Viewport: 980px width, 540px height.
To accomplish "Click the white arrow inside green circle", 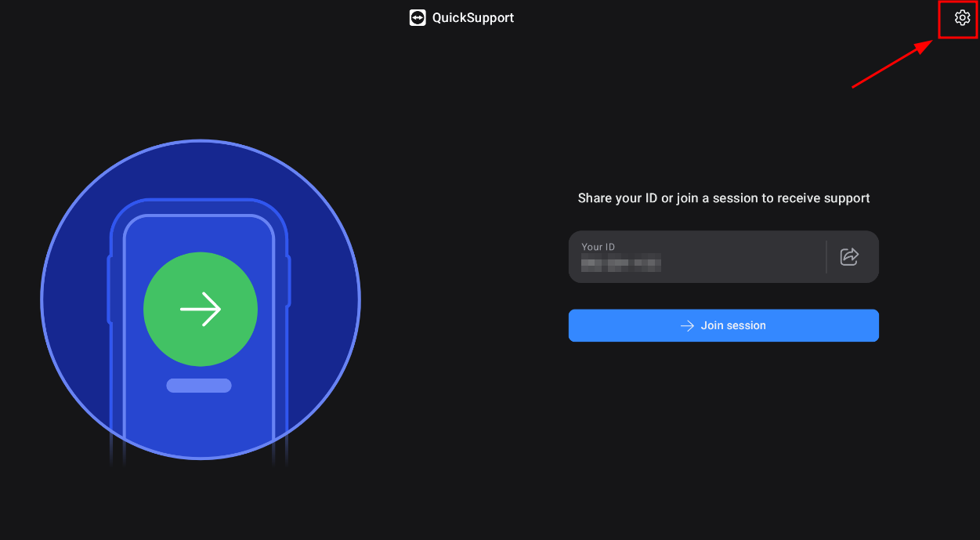I will point(201,310).
